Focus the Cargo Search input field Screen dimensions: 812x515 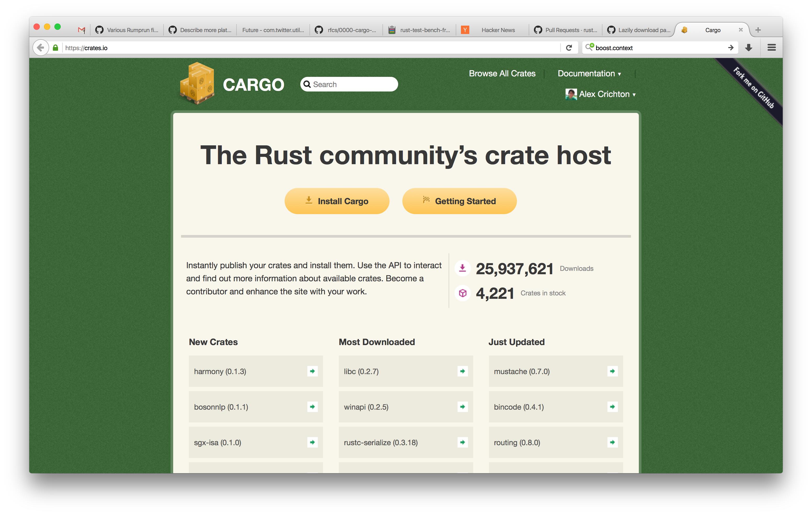tap(349, 84)
